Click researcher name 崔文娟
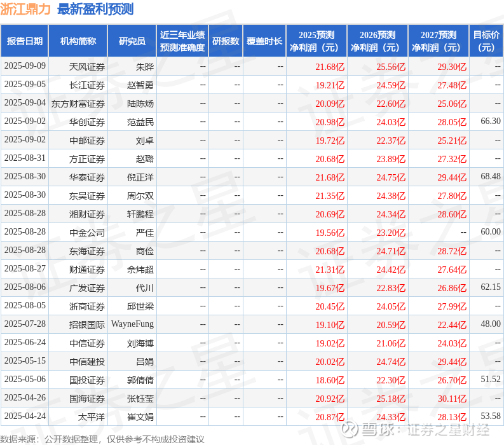The height and width of the screenshot is (445, 504). pyautogui.click(x=140, y=417)
